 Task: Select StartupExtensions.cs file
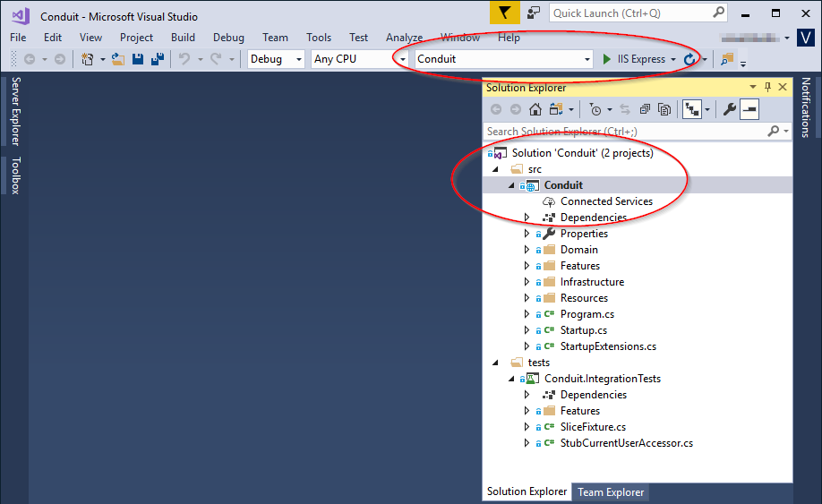[608, 346]
